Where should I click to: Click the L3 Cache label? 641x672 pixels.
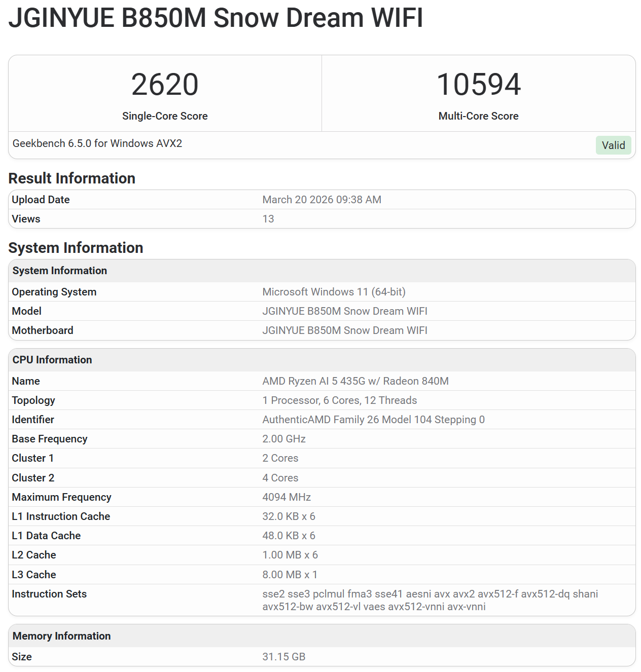pos(34,575)
